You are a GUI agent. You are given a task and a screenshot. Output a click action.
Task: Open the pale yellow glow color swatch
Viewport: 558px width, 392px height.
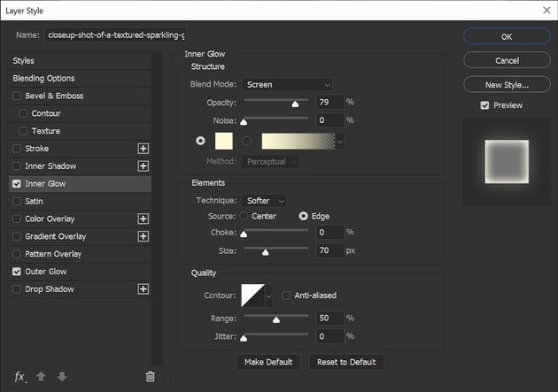(224, 141)
